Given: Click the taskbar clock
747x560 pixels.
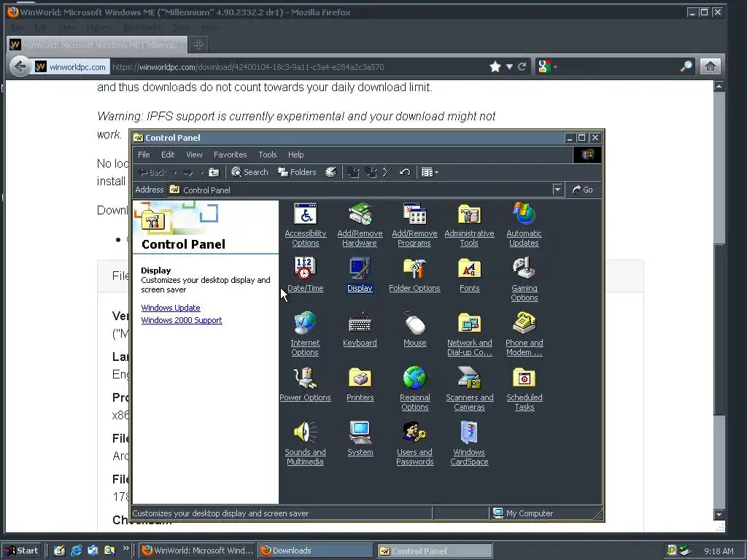Looking at the screenshot, I should coord(719,551).
